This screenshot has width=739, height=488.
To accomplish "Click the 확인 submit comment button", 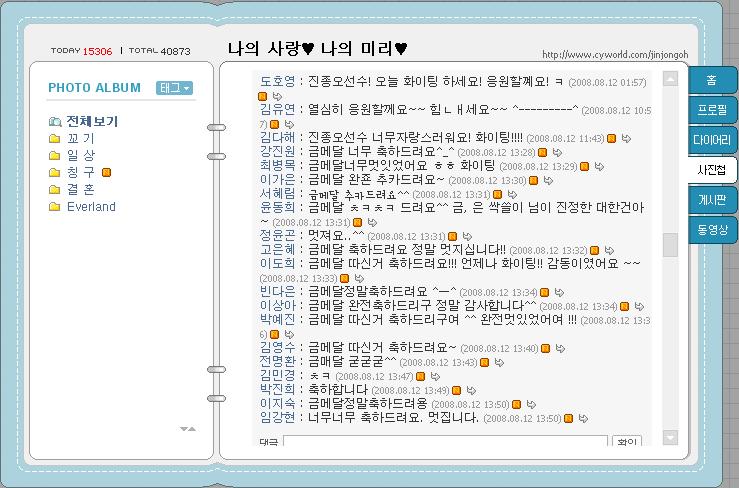I will pyautogui.click(x=627, y=442).
